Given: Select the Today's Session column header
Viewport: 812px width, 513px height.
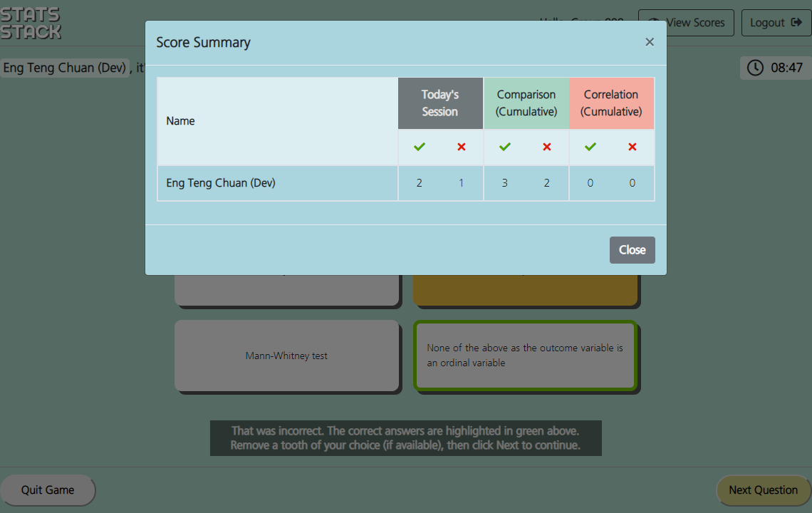Looking at the screenshot, I should [x=440, y=103].
